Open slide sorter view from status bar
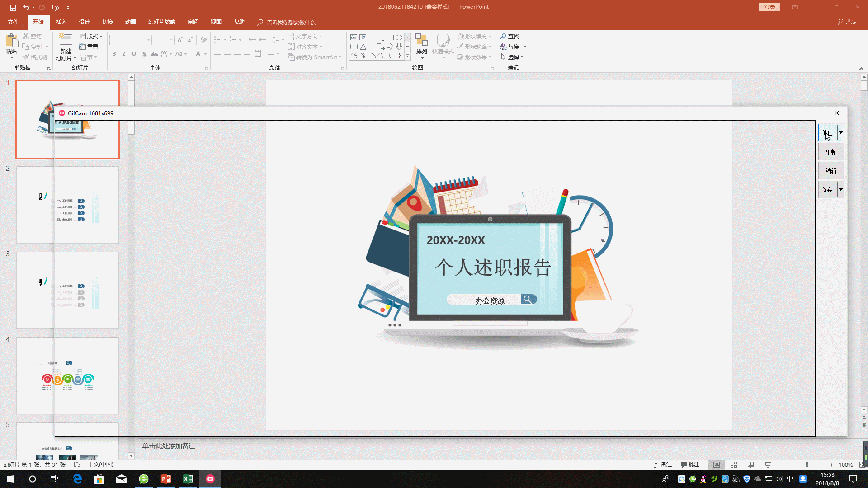 [x=734, y=465]
